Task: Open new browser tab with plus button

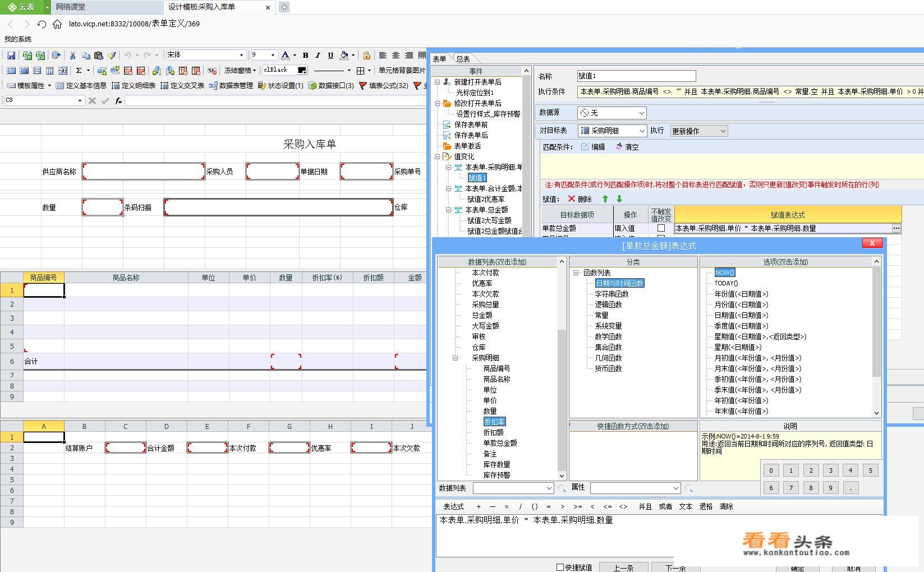Action: [x=284, y=7]
